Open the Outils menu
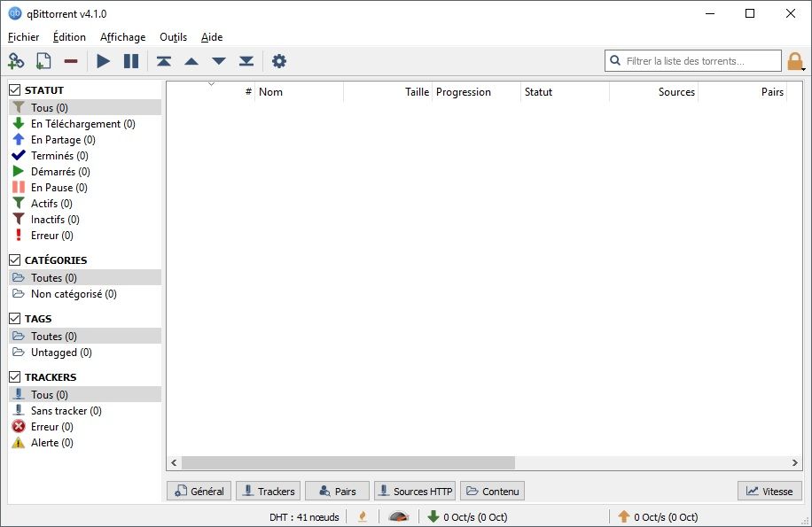 tap(173, 36)
